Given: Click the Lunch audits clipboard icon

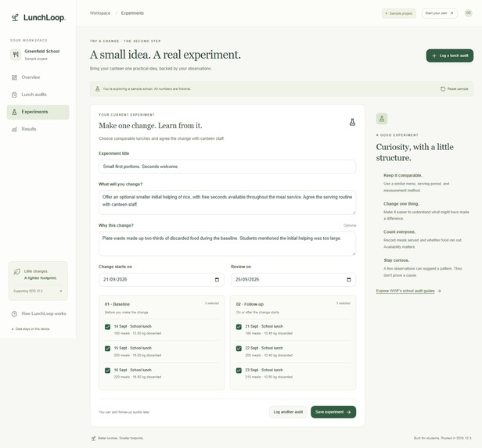Looking at the screenshot, I should [14, 95].
